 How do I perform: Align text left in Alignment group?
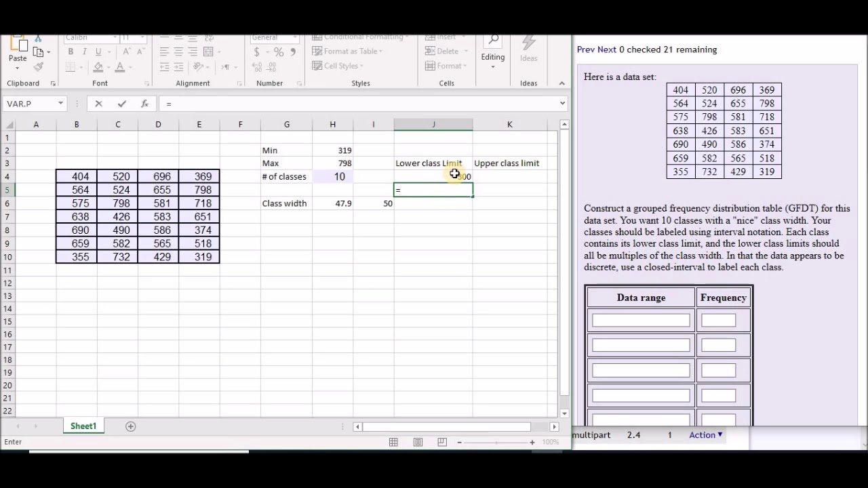point(164,52)
